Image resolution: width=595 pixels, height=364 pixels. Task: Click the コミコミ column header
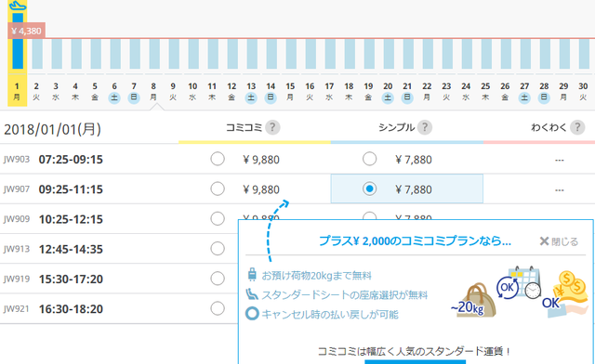[x=244, y=127]
